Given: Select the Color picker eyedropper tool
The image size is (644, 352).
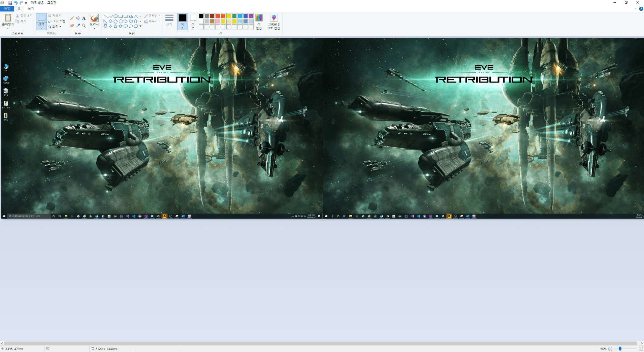Looking at the screenshot, I should [78, 25].
